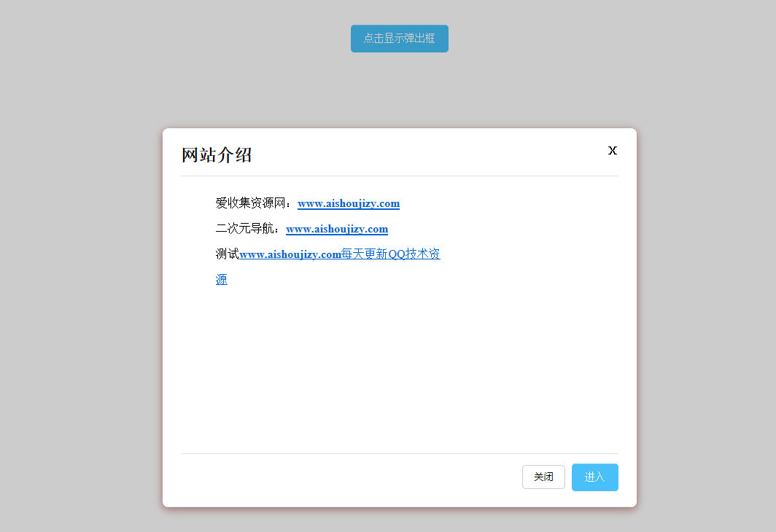Follow the QQ技术资源 update link
Screen dimensions: 776x532
390,254
